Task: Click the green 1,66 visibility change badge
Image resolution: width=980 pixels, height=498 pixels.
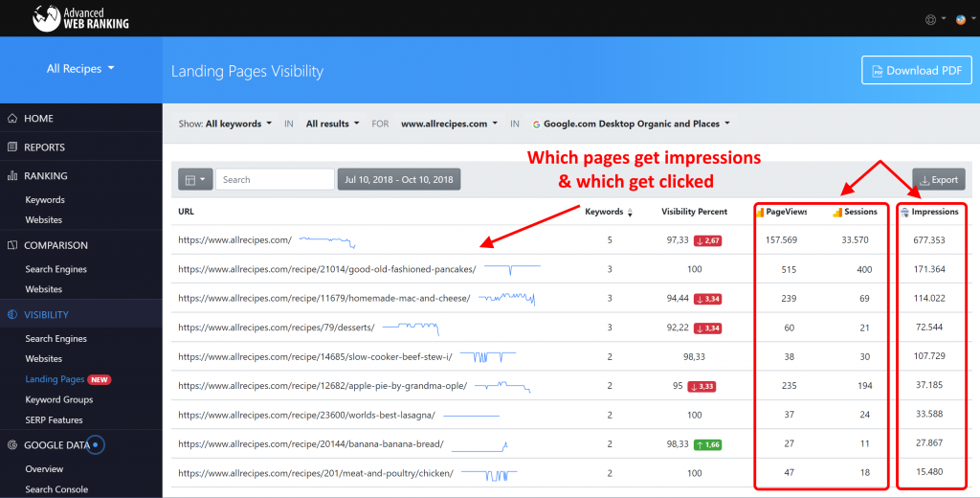Action: [x=707, y=444]
